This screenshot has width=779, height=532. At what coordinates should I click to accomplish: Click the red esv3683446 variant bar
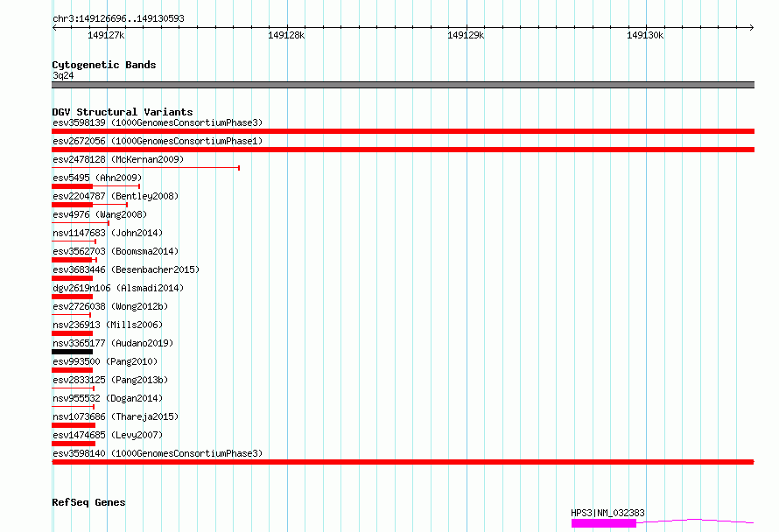[x=72, y=278]
